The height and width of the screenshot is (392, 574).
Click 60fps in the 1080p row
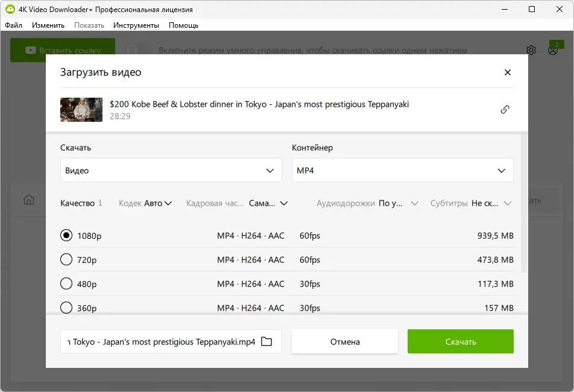point(310,236)
